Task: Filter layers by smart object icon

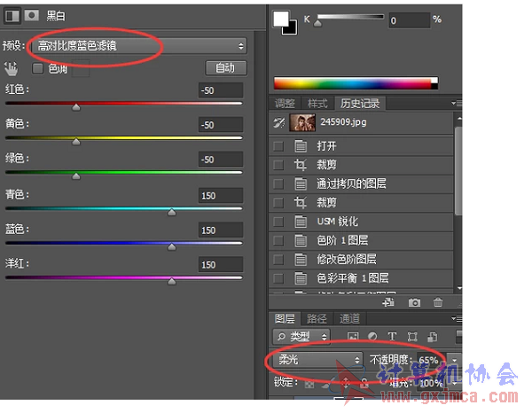Action: click(x=433, y=337)
